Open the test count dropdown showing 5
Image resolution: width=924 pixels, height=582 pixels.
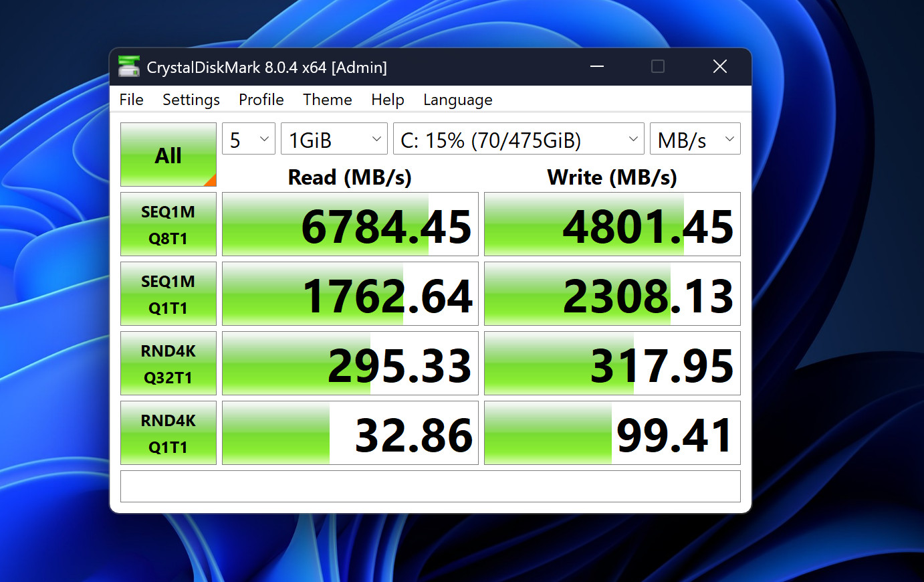tap(249, 139)
